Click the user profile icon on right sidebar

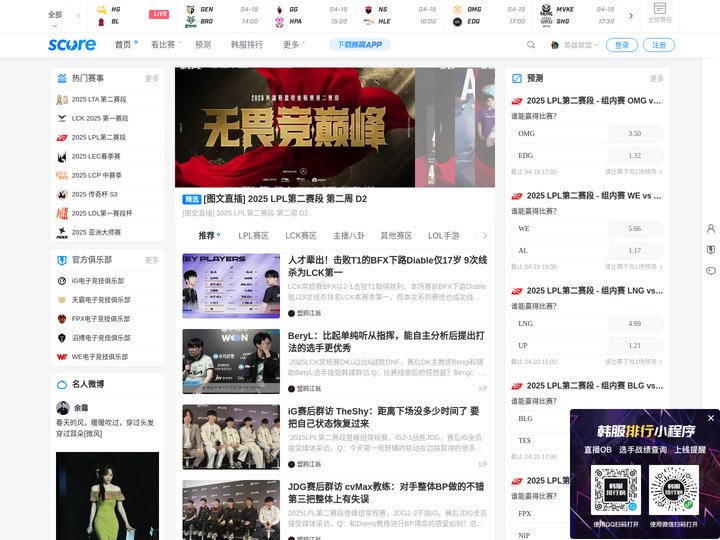click(711, 228)
